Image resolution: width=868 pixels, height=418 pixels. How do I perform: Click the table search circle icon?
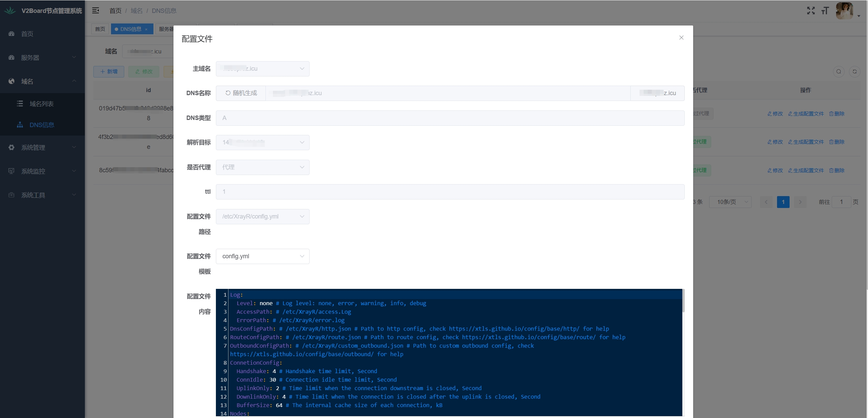[x=838, y=72]
